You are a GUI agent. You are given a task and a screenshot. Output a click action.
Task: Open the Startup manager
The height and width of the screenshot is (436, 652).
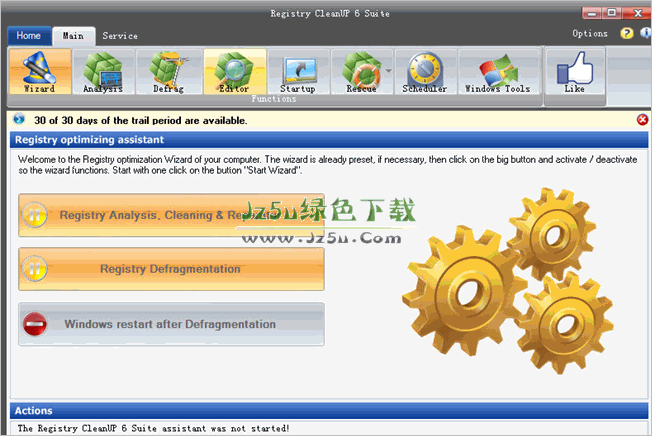pos(298,71)
